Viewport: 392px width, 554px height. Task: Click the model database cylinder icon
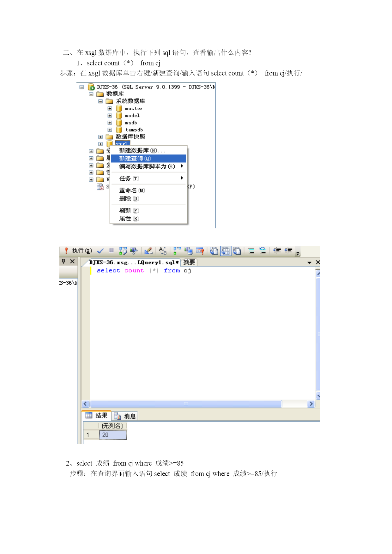119,116
